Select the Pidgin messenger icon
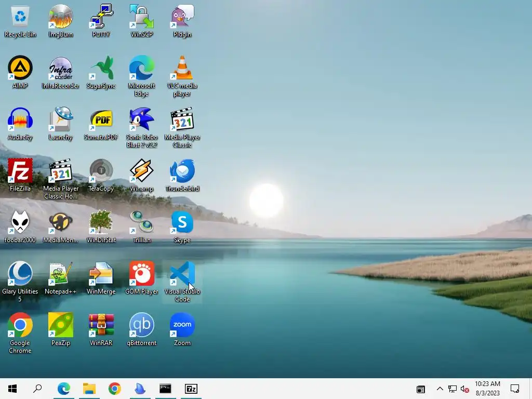The width and height of the screenshot is (532, 399). click(182, 21)
